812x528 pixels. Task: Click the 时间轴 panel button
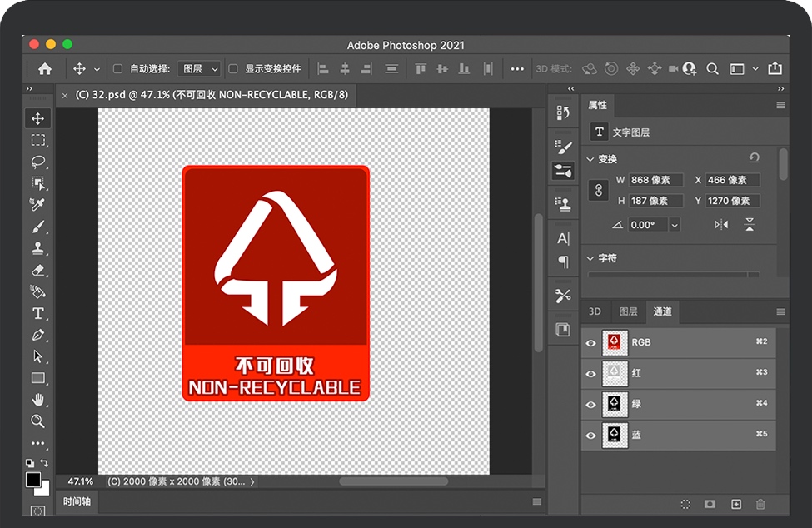[x=77, y=502]
